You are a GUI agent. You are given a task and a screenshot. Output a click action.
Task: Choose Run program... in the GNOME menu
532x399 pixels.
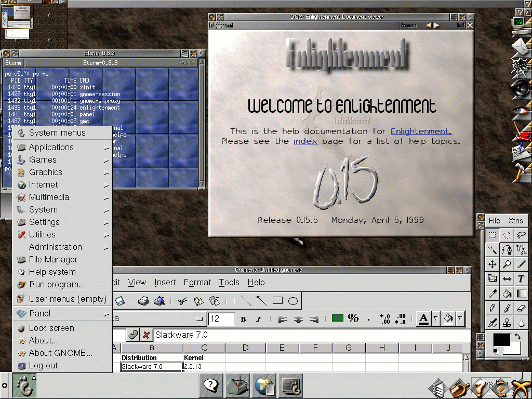tap(62, 285)
